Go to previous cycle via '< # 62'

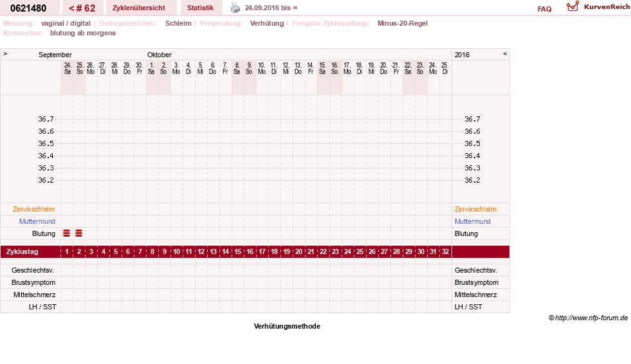point(82,8)
